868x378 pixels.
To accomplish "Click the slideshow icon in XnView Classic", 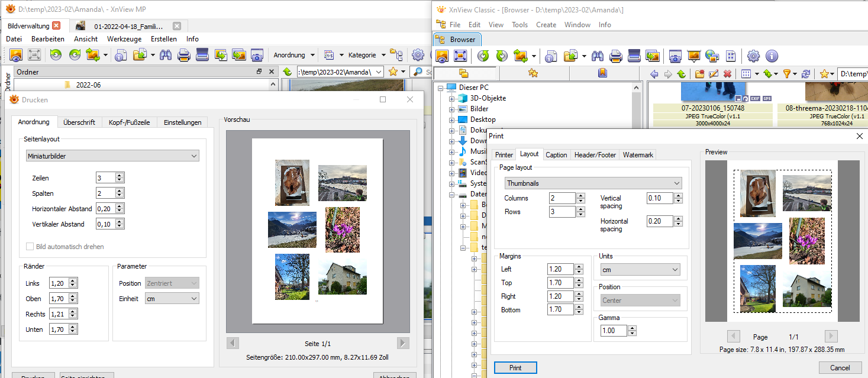I will tap(694, 56).
